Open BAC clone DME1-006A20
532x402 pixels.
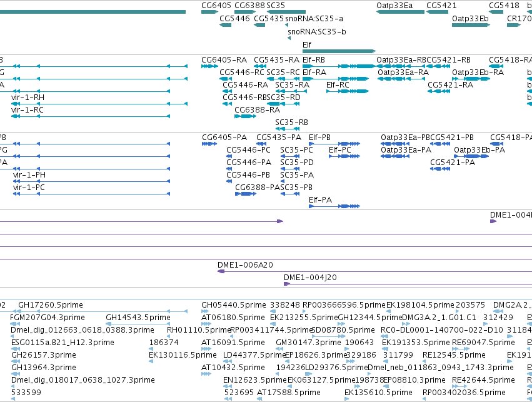245,265
